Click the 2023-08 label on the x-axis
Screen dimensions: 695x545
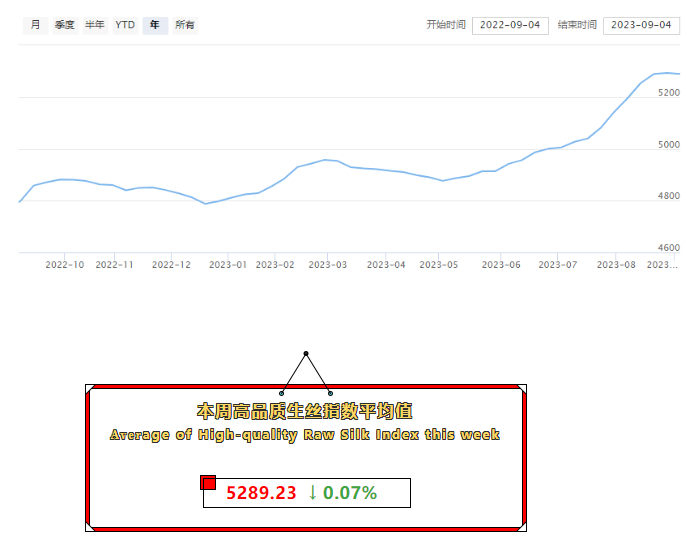tap(616, 265)
